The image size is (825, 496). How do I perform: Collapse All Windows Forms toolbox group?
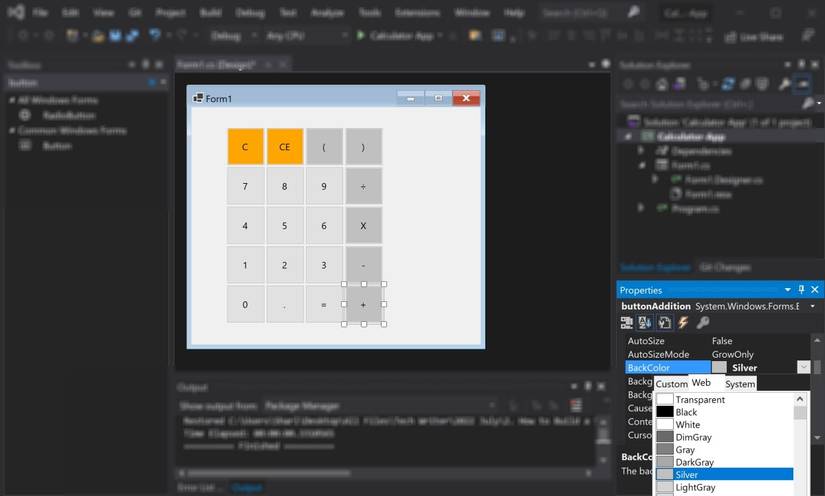12,100
